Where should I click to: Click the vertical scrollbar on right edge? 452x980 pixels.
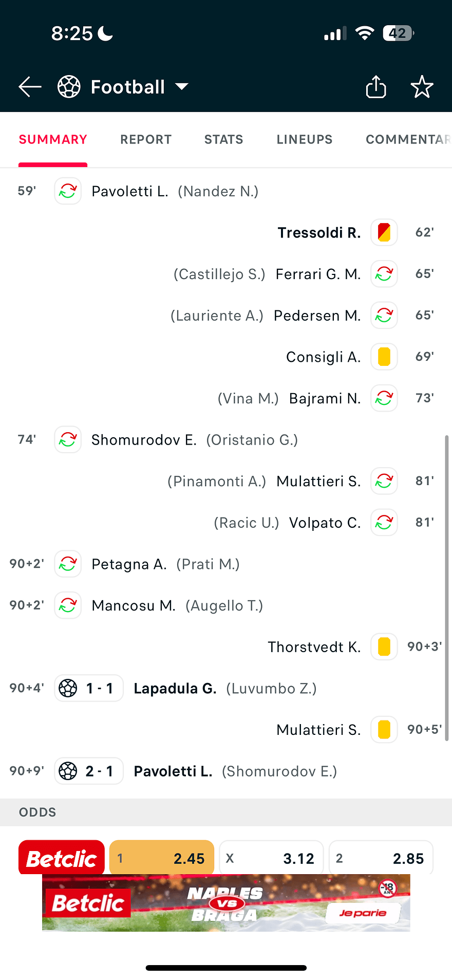click(x=447, y=588)
